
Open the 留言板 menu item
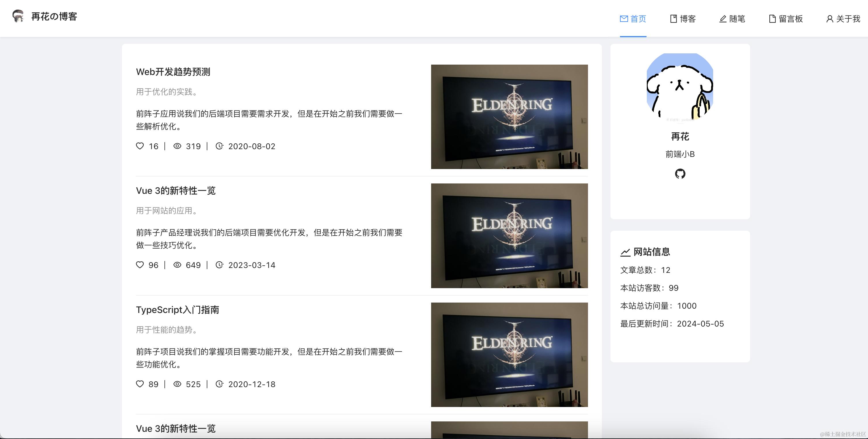coord(786,19)
